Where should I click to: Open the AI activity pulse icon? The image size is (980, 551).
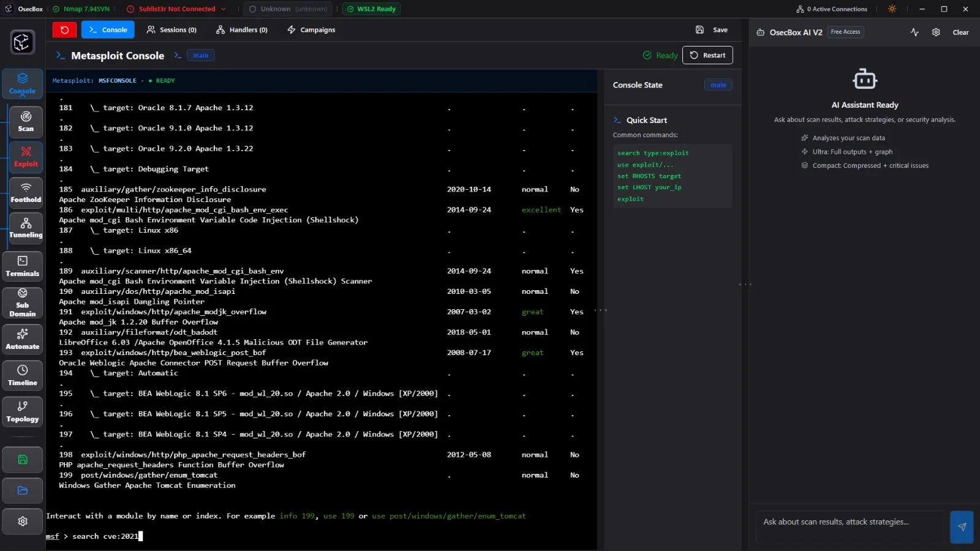[x=914, y=32]
